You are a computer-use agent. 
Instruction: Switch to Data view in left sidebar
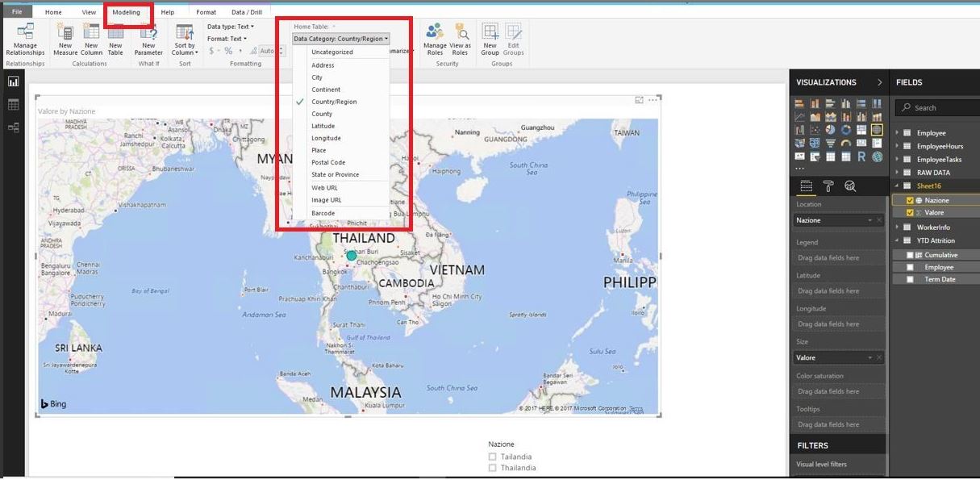13,104
